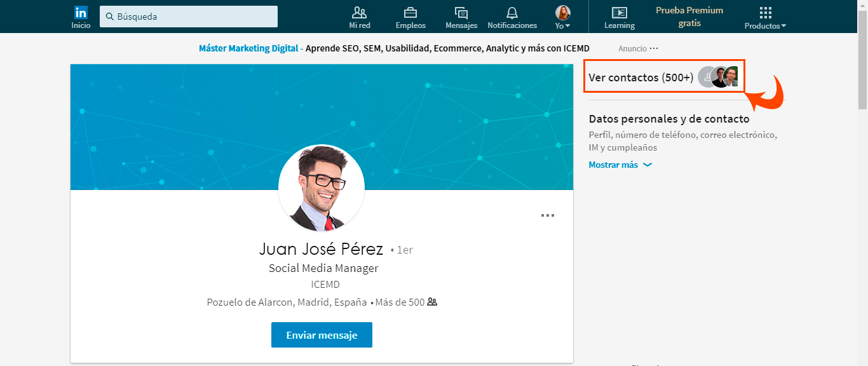Click the Enviar mensaje button
This screenshot has height=366, width=868.
point(322,335)
